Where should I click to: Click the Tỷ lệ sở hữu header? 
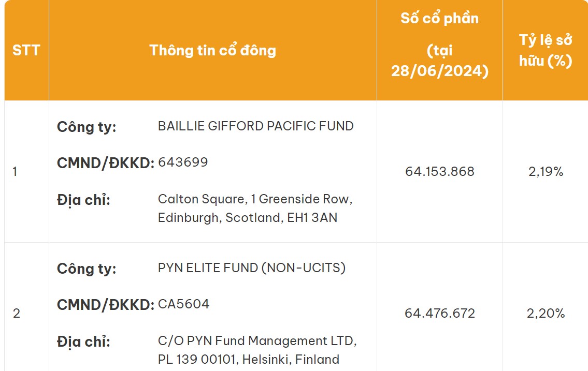[x=546, y=50]
